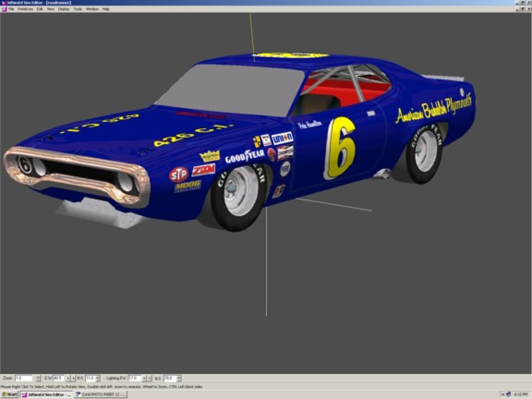Click the system tray icon beside the clock
The image size is (532, 399).
point(508,394)
